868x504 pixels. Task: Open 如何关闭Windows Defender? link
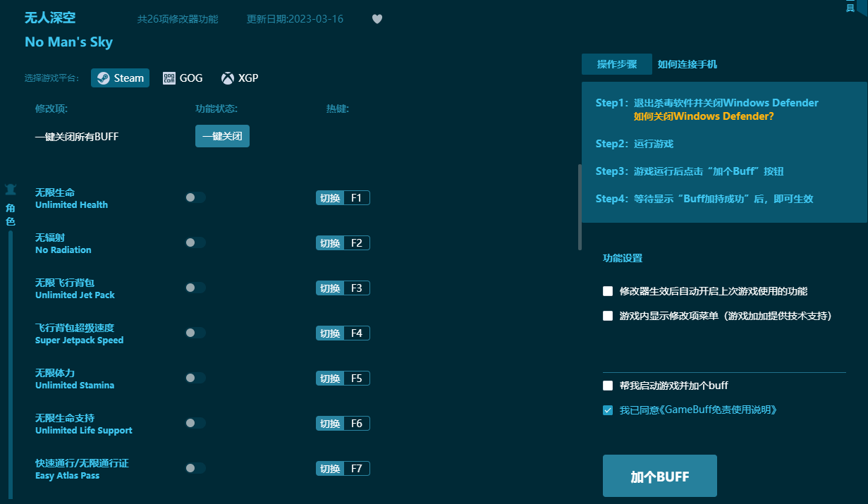[704, 116]
